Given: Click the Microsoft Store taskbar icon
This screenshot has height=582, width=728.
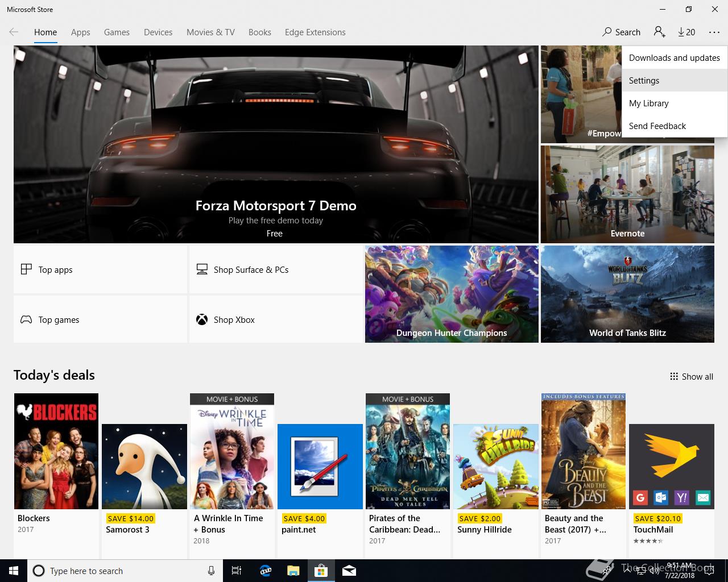Looking at the screenshot, I should [x=321, y=571].
